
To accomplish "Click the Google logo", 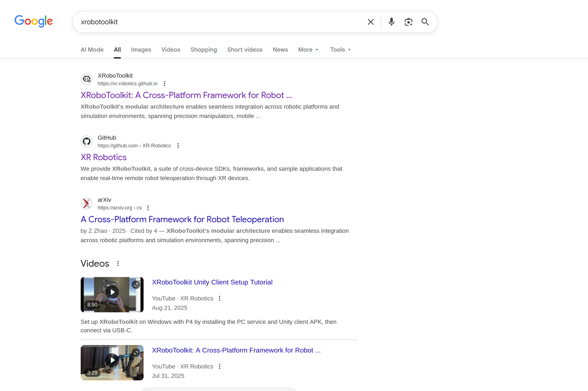I will pyautogui.click(x=34, y=21).
